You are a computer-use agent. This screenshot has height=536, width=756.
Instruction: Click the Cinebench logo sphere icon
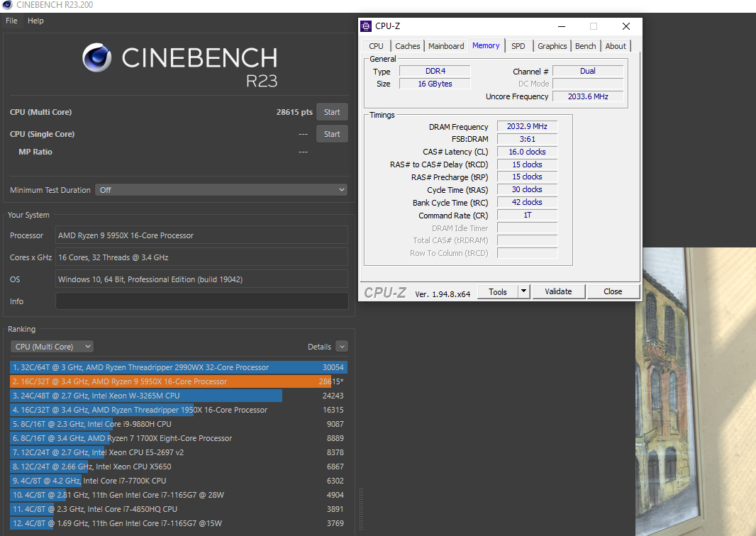pyautogui.click(x=97, y=57)
